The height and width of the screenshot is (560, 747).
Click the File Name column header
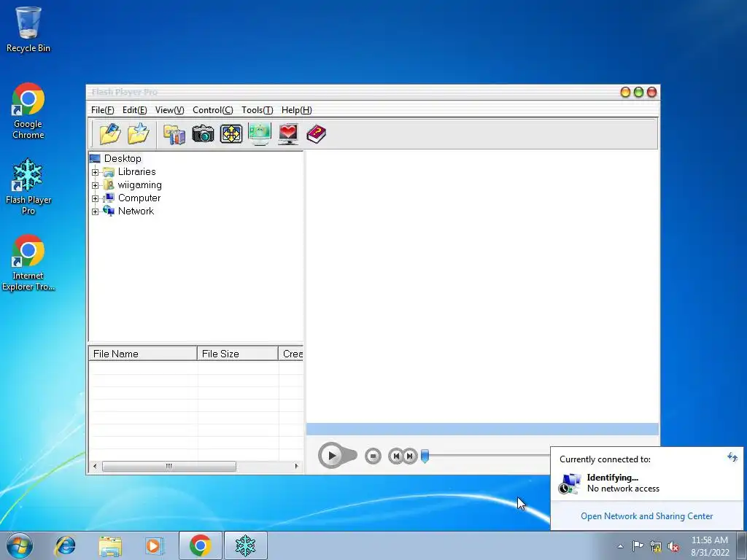[143, 354]
